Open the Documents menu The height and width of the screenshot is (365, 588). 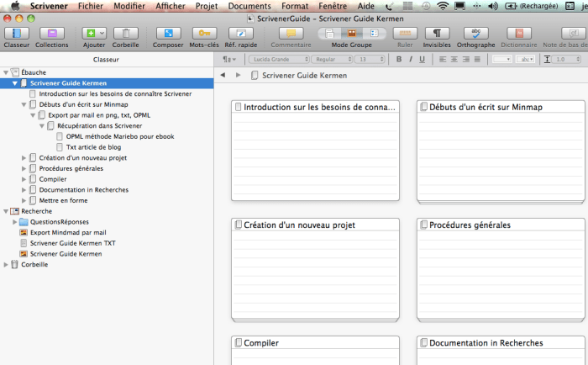click(249, 6)
